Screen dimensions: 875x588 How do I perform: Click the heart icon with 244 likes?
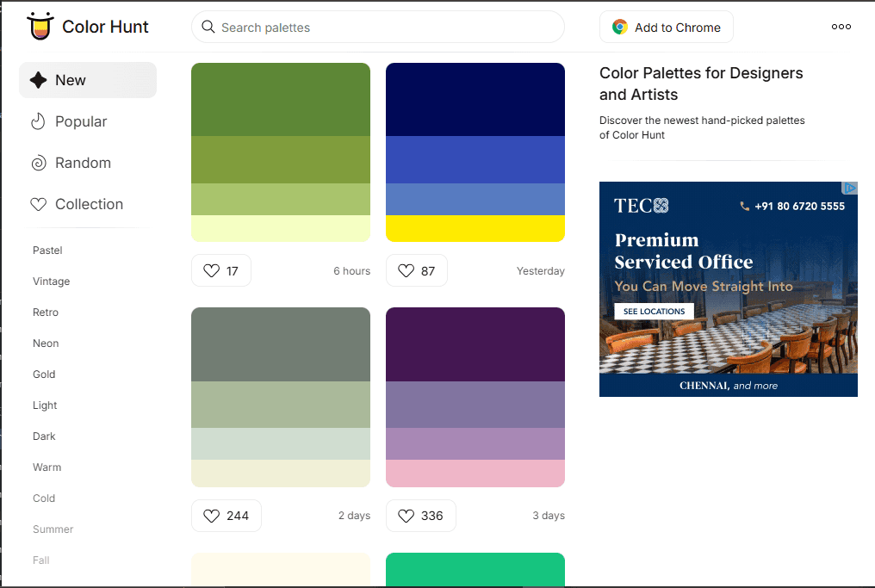pos(212,516)
